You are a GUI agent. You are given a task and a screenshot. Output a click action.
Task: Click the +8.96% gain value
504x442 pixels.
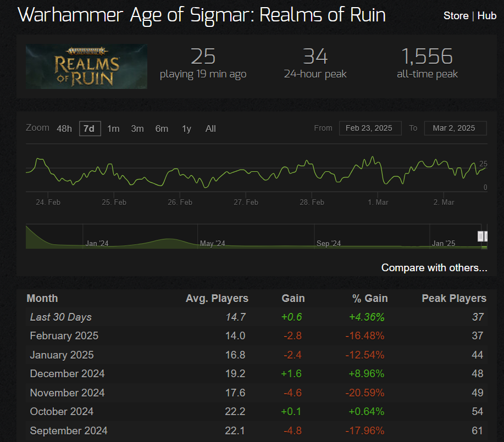367,373
